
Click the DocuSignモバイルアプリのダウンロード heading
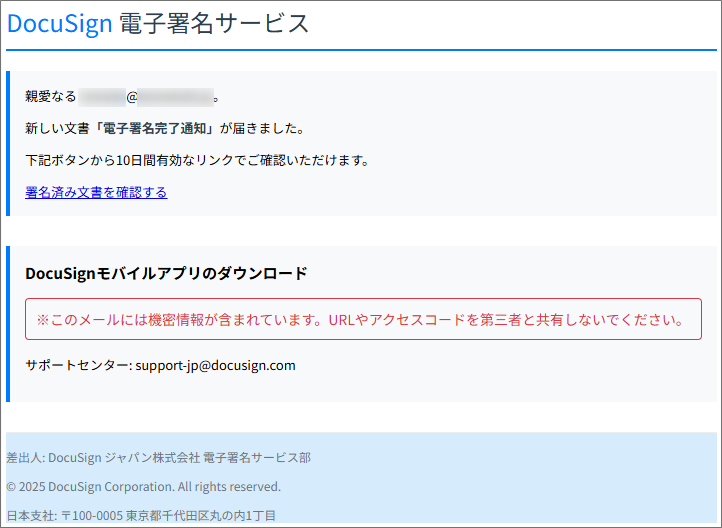pyautogui.click(x=166, y=273)
